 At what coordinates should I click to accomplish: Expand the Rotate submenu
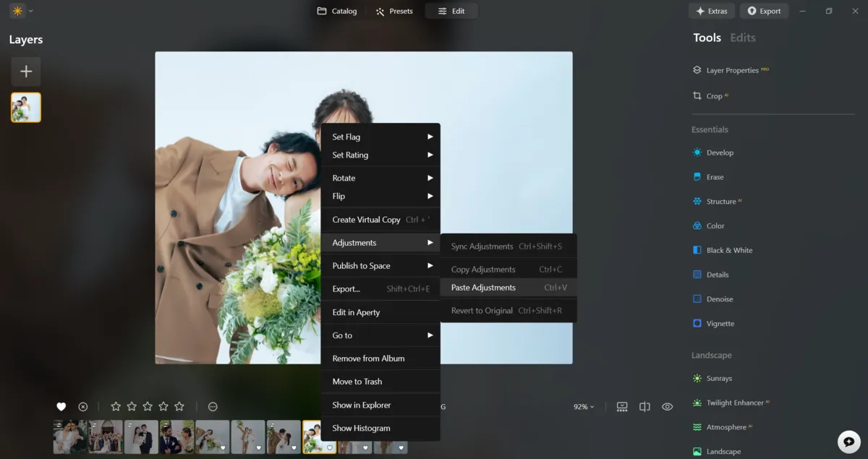pyautogui.click(x=380, y=178)
